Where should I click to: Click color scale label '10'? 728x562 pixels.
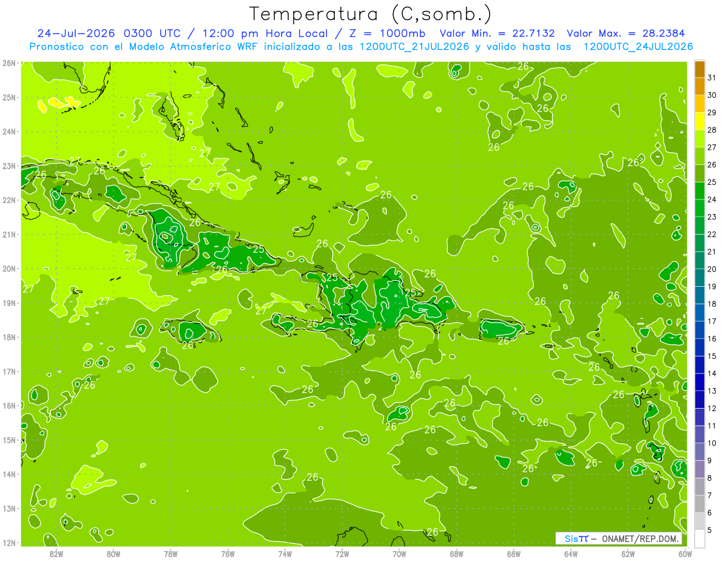pyautogui.click(x=712, y=443)
